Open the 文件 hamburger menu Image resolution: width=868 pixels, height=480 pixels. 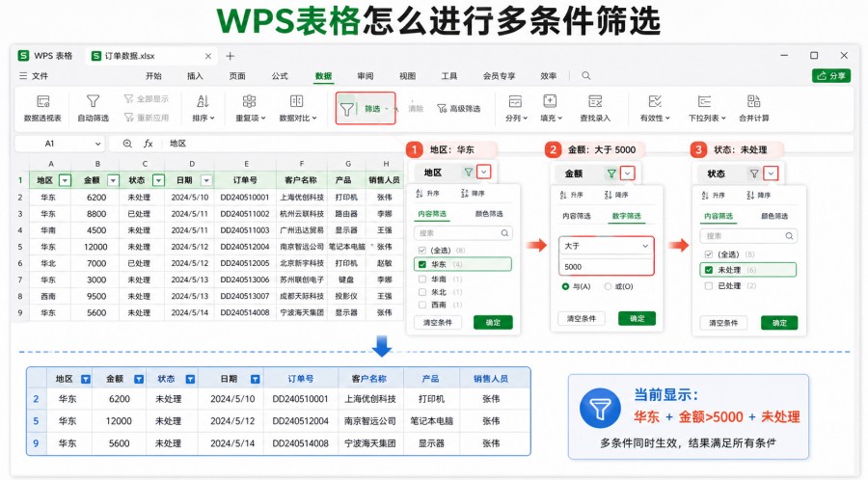[x=33, y=76]
